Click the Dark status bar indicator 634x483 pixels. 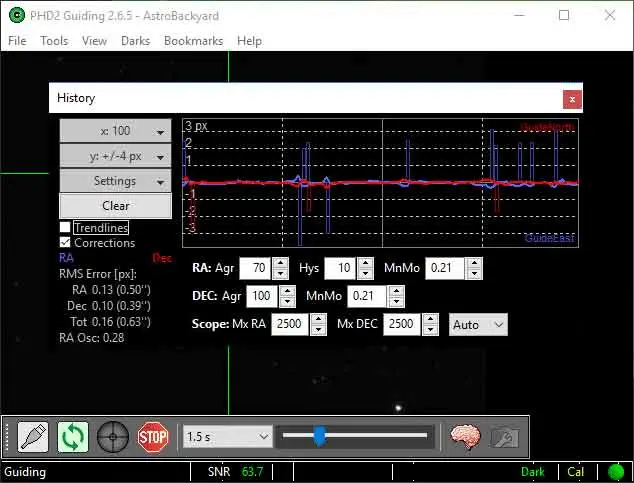(533, 472)
